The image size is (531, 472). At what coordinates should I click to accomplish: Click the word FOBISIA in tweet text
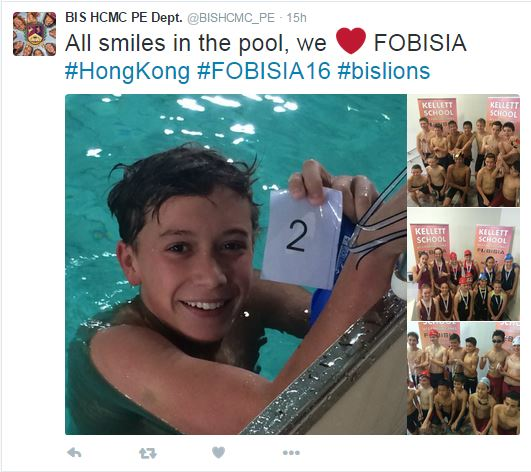[x=420, y=43]
